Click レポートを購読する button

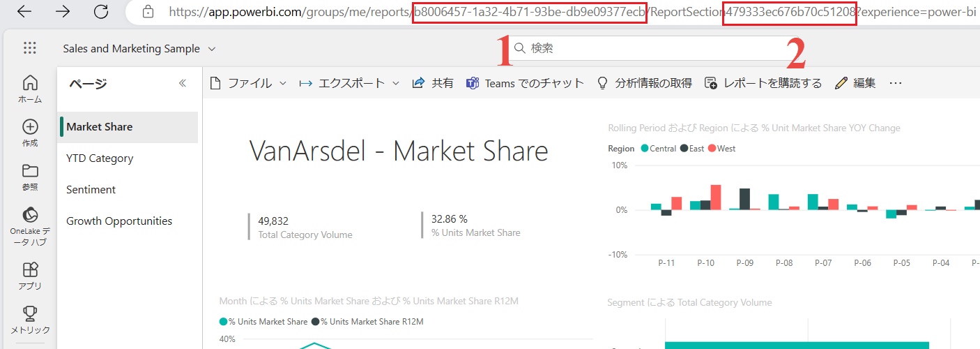click(763, 83)
